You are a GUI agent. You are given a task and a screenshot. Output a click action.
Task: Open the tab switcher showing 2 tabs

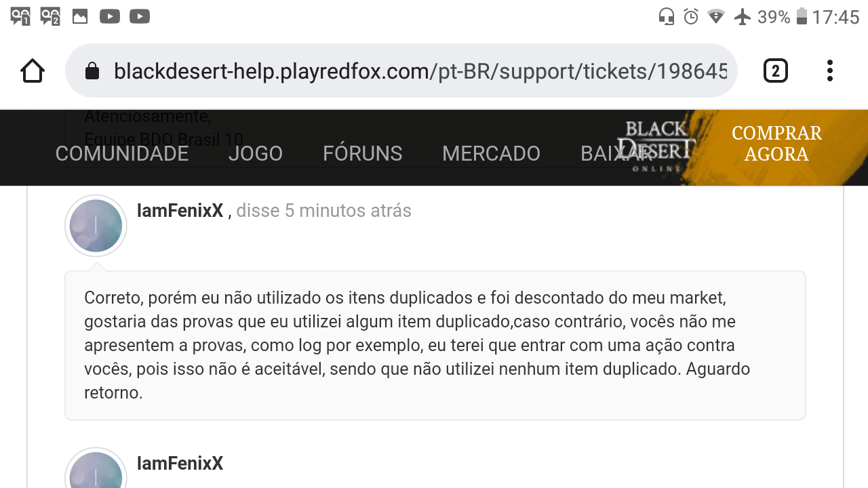[776, 70]
